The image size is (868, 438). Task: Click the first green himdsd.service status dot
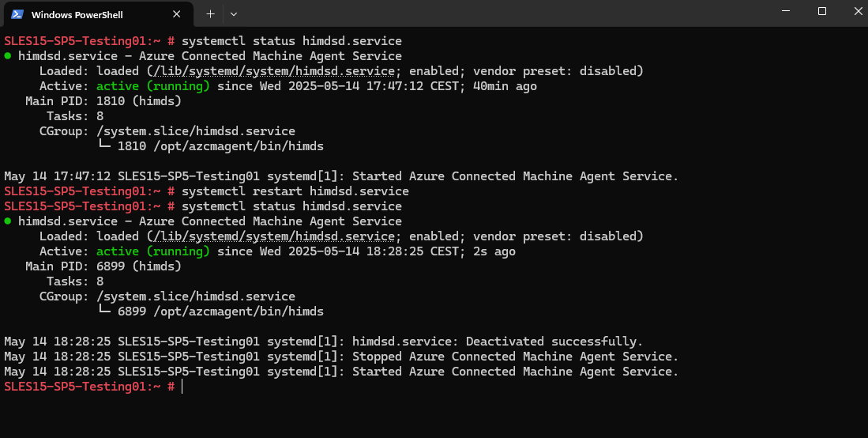point(8,56)
